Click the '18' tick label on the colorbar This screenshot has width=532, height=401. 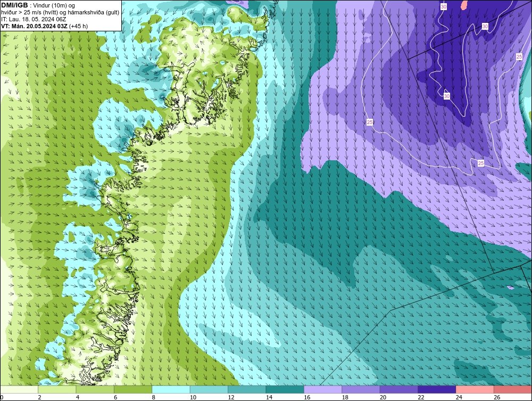pos(345,397)
